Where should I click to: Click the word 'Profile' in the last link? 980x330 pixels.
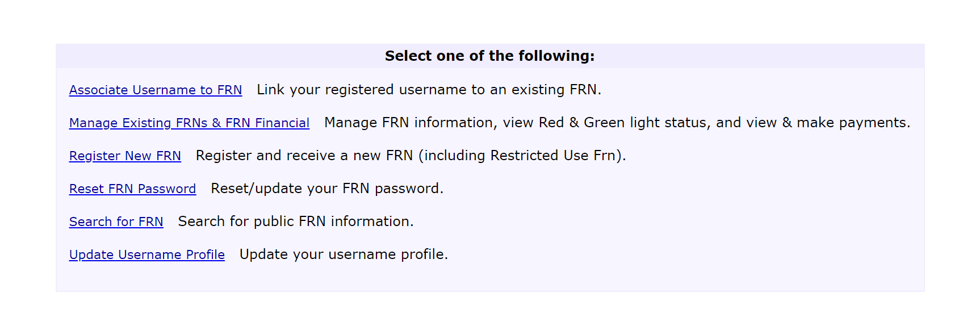[x=206, y=255]
